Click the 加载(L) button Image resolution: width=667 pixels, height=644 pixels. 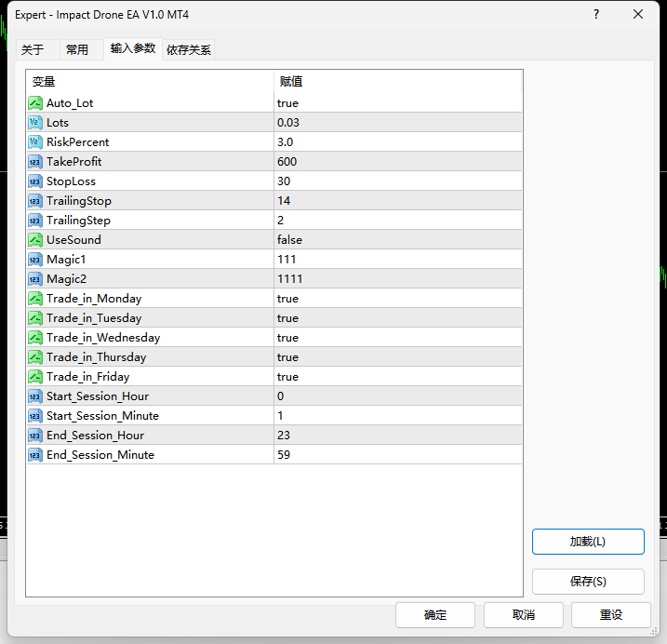click(588, 542)
